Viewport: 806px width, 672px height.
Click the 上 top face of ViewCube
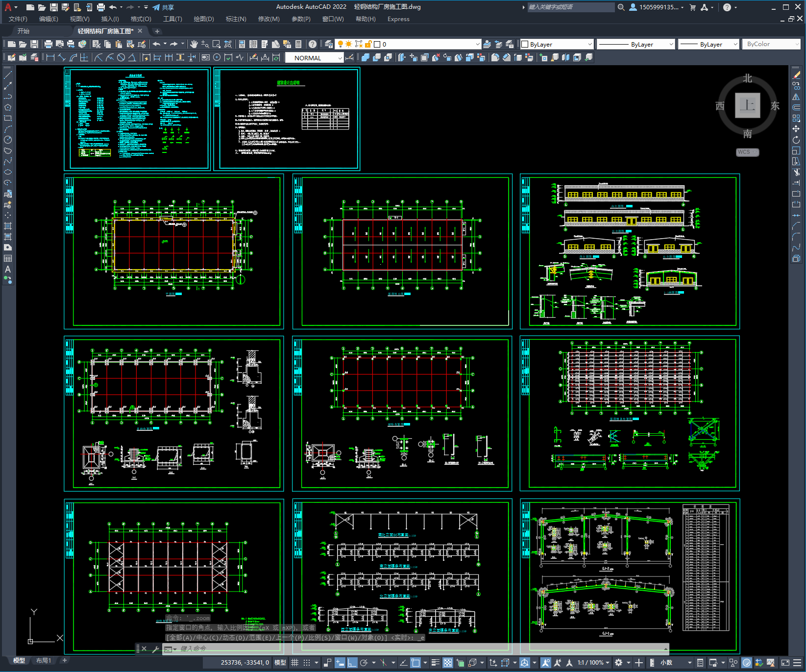point(747,105)
